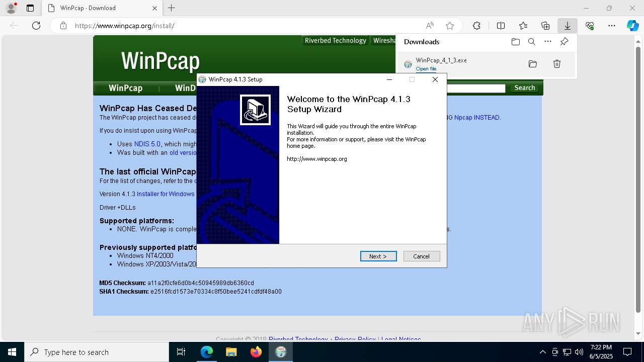Refresh the WinPcap page
The width and height of the screenshot is (644, 362).
tap(36, 26)
